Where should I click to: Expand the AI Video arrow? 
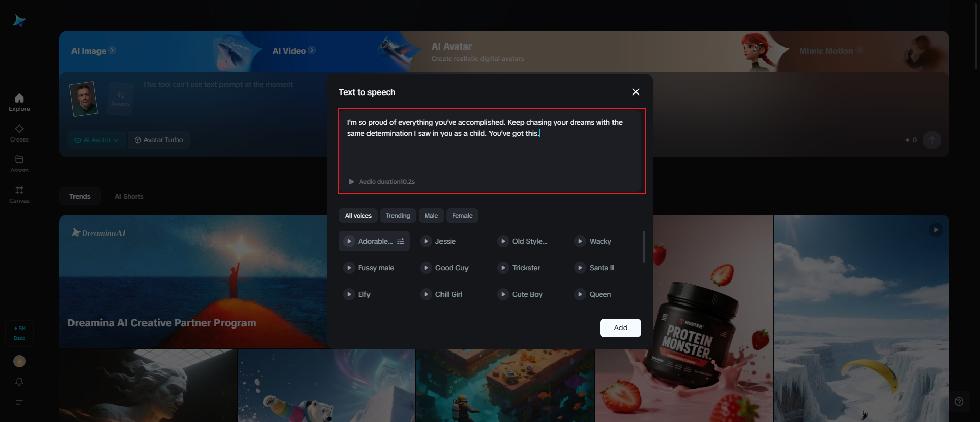(x=312, y=50)
